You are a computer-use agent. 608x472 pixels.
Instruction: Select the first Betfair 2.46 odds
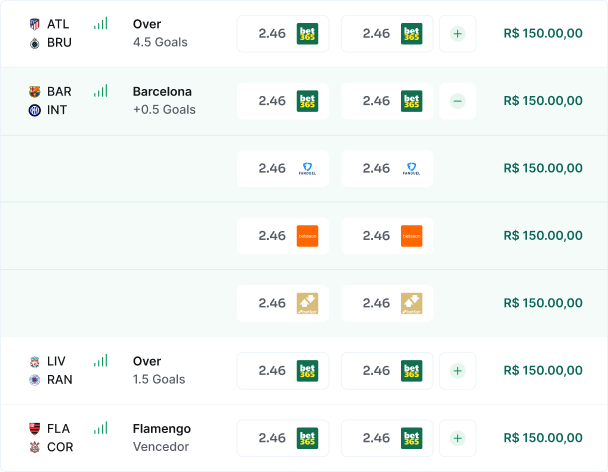[283, 304]
